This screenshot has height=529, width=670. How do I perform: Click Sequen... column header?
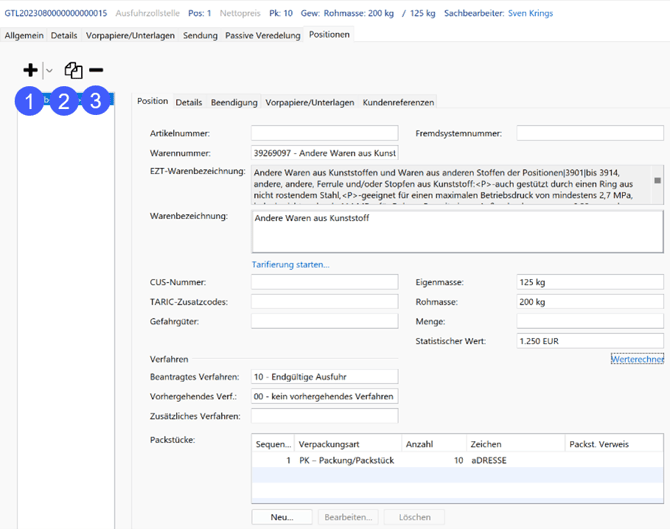click(x=273, y=444)
